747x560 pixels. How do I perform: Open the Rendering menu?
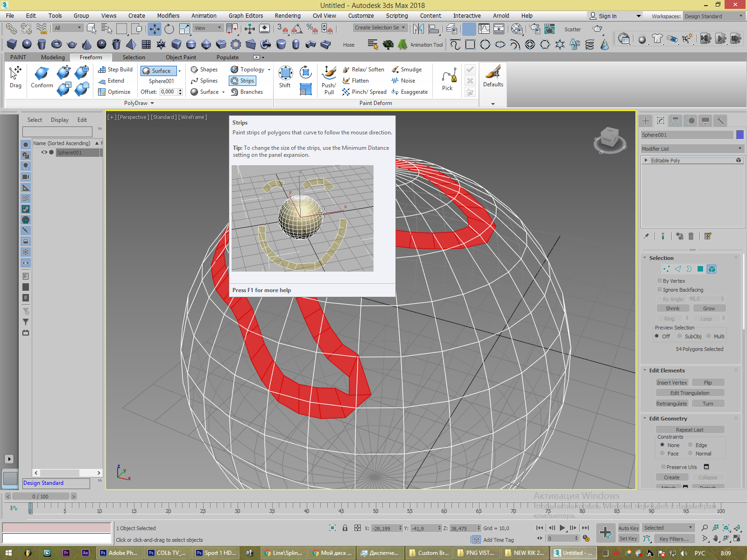pyautogui.click(x=288, y=16)
